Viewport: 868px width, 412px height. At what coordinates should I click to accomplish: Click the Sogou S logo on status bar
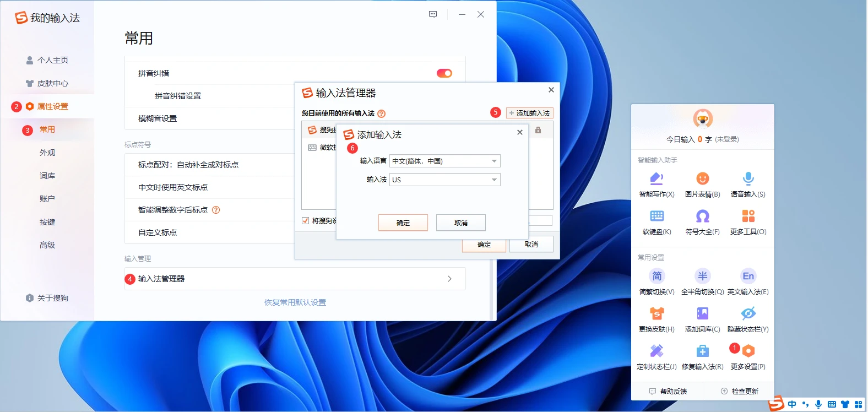click(x=776, y=404)
